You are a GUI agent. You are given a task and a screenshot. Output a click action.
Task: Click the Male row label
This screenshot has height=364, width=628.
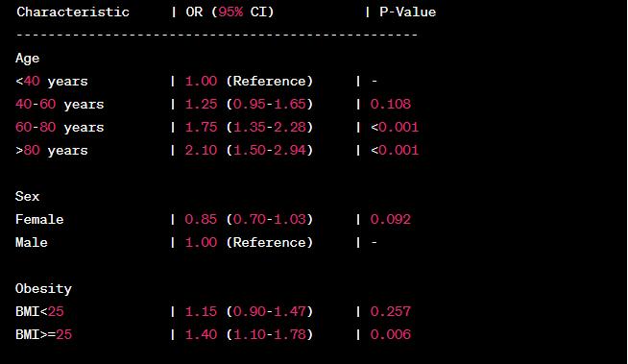tap(32, 243)
